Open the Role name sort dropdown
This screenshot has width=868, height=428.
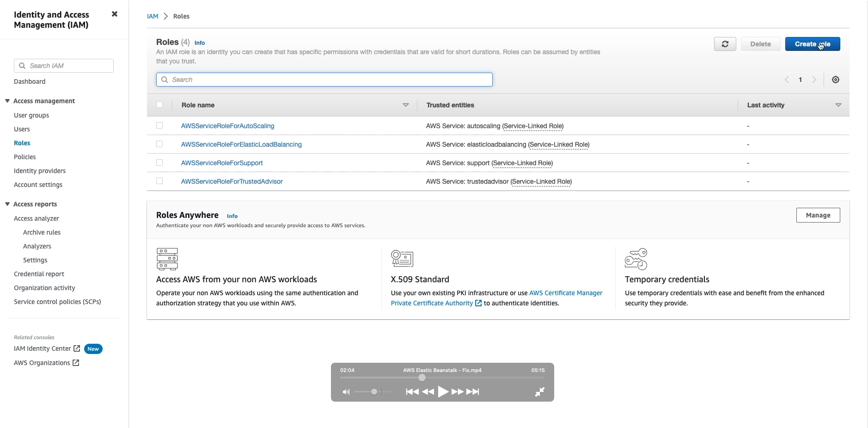(405, 105)
